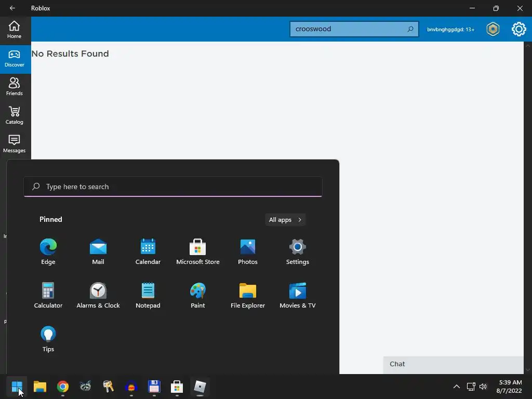Launch the Calculator app
Image resolution: width=532 pixels, height=399 pixels.
point(48,295)
